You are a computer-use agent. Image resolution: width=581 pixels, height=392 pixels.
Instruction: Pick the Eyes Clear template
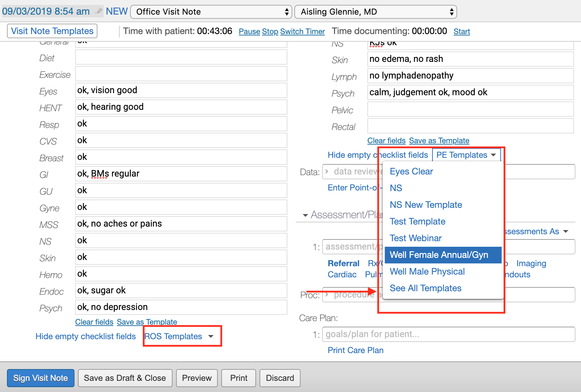coord(411,171)
